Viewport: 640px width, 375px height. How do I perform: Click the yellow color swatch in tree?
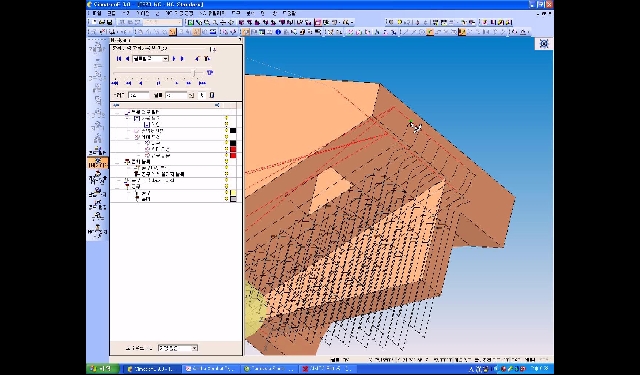click(233, 193)
